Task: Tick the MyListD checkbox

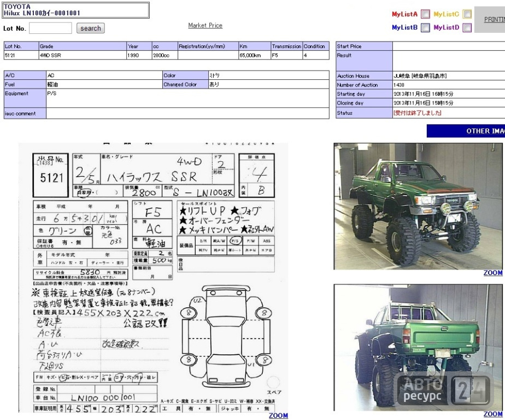Action: (x=467, y=27)
